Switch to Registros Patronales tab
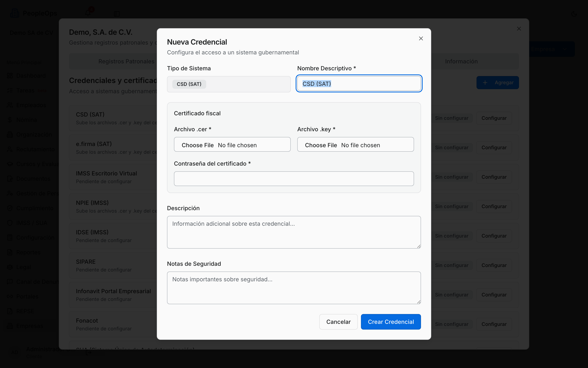Image resolution: width=588 pixels, height=368 pixels. 126,61
